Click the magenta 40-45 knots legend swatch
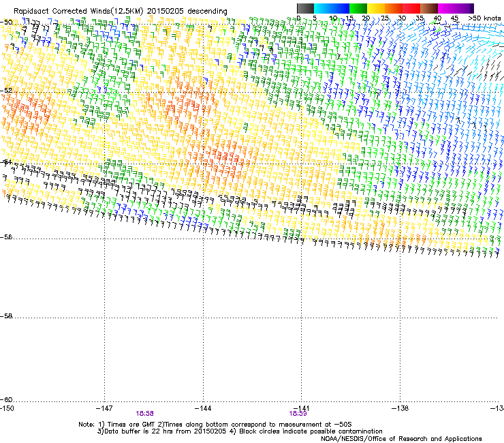Image resolution: width=504 pixels, height=443 pixels. coord(447,8)
